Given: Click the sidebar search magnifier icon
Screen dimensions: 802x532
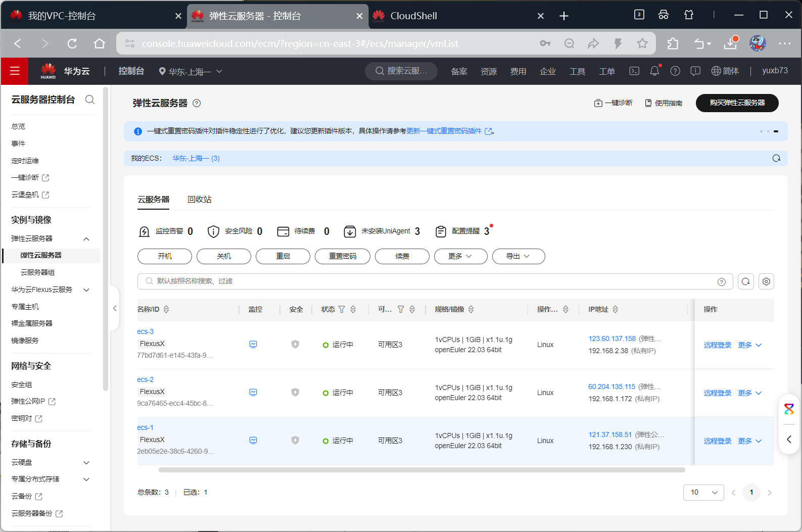Looking at the screenshot, I should (x=90, y=100).
